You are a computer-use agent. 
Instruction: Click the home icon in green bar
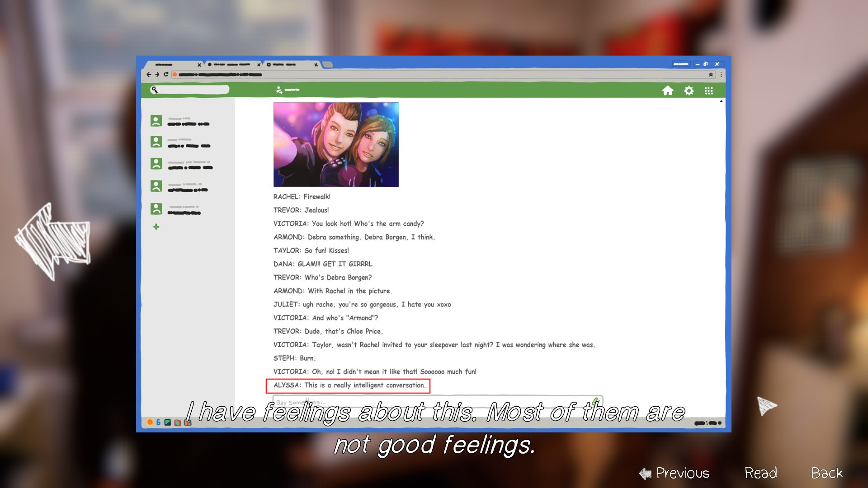667,91
